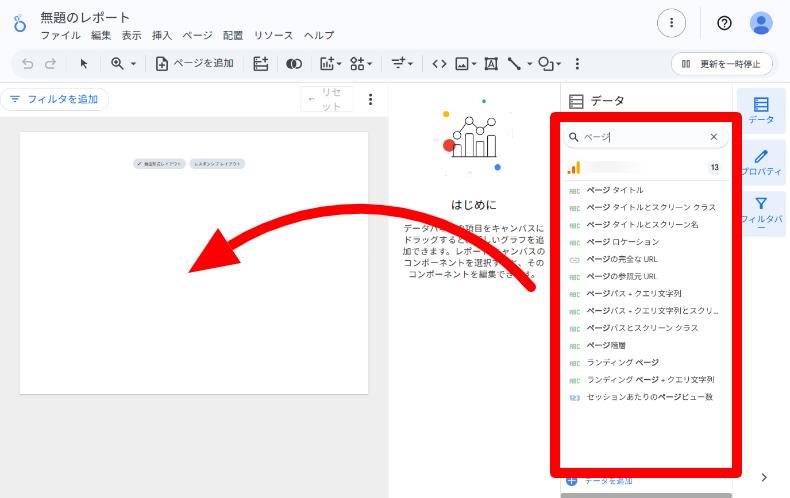Click the field search box
The image size is (790, 498).
[645, 137]
